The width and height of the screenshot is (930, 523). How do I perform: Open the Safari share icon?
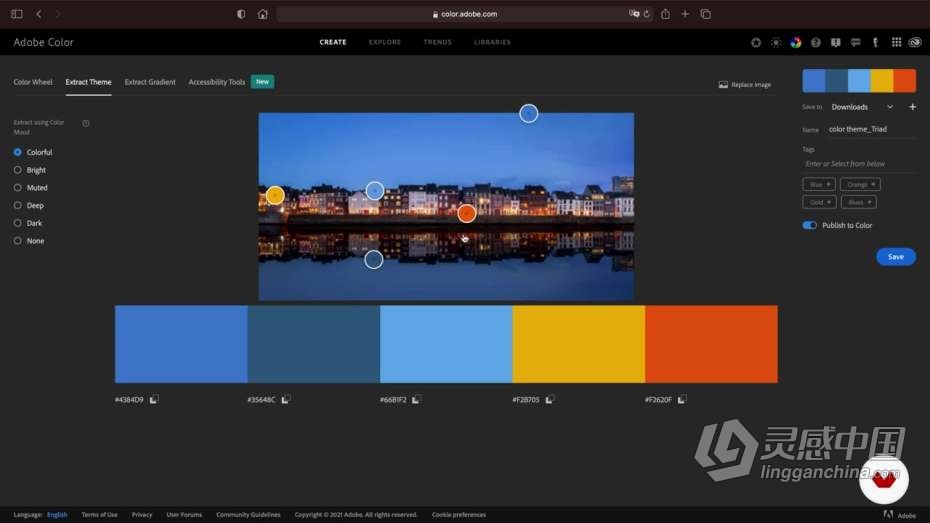point(665,14)
